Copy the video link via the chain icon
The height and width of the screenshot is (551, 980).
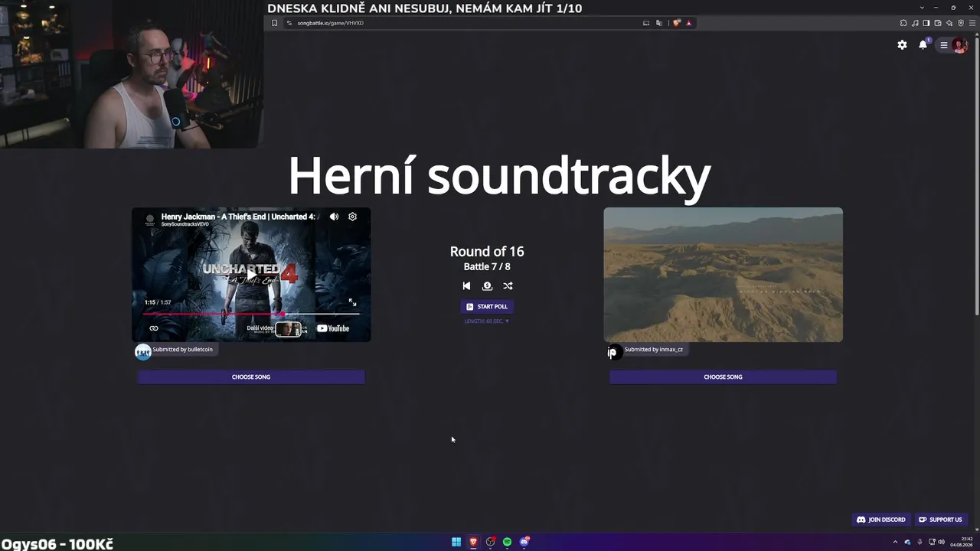click(x=154, y=328)
